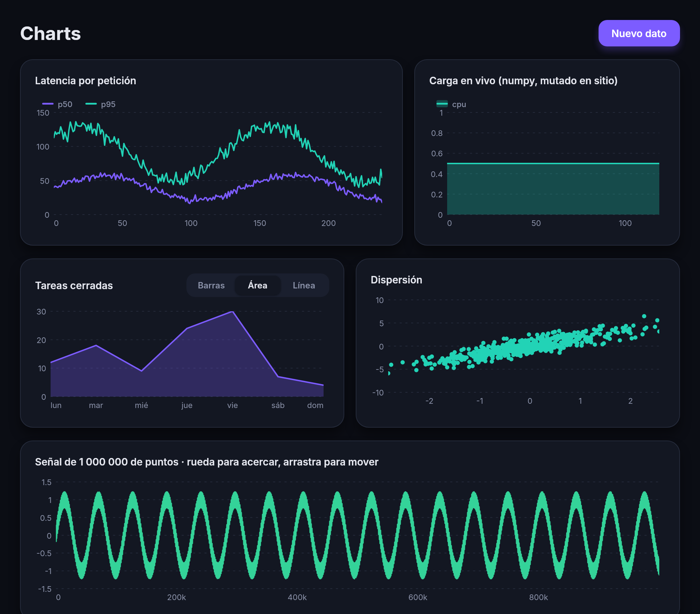Click the 400k label on signal axis
This screenshot has width=700, height=614.
(x=297, y=597)
